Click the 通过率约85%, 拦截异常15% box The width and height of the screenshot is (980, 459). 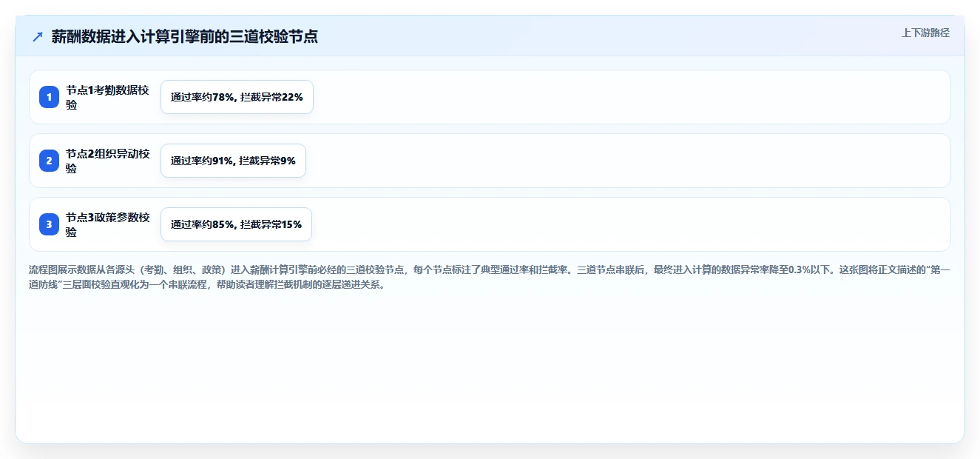click(236, 224)
